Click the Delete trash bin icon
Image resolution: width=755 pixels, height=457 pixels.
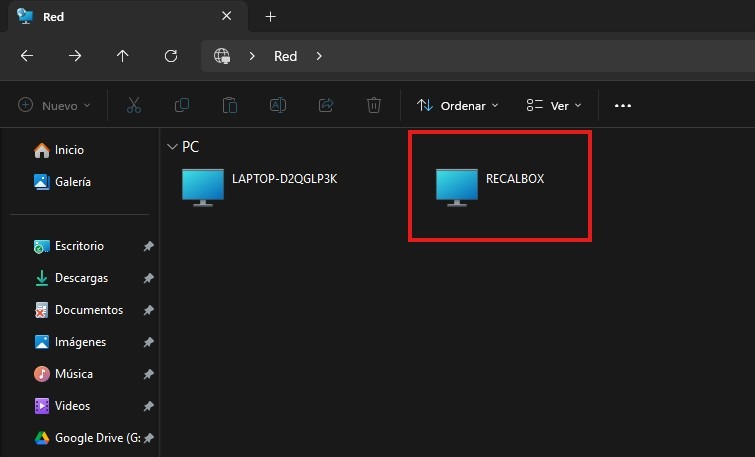click(374, 105)
